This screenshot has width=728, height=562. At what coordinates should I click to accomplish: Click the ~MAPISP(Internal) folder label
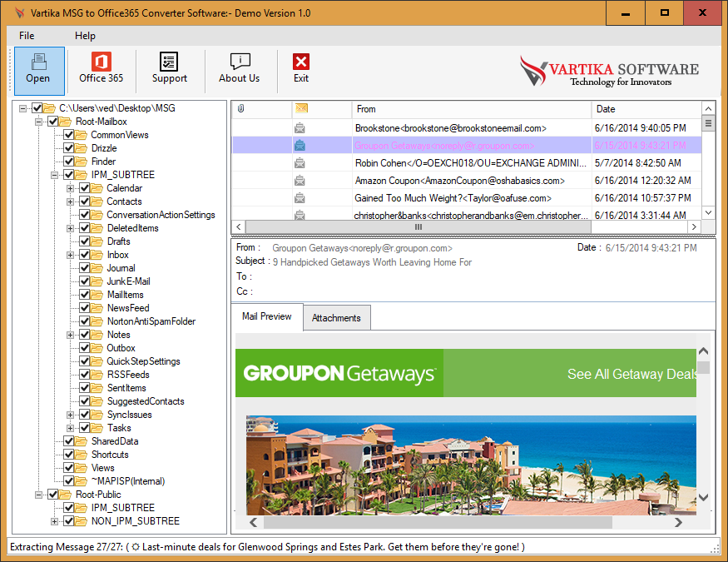pos(128,481)
